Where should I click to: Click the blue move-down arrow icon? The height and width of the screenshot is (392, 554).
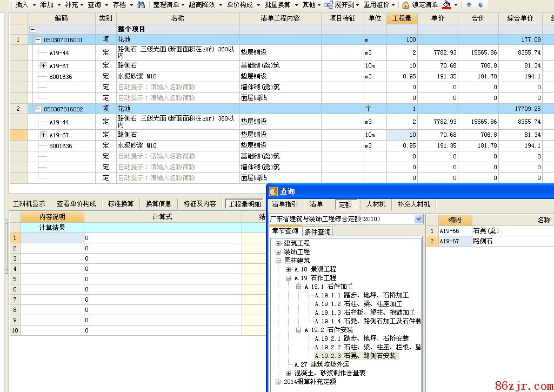[480, 5]
